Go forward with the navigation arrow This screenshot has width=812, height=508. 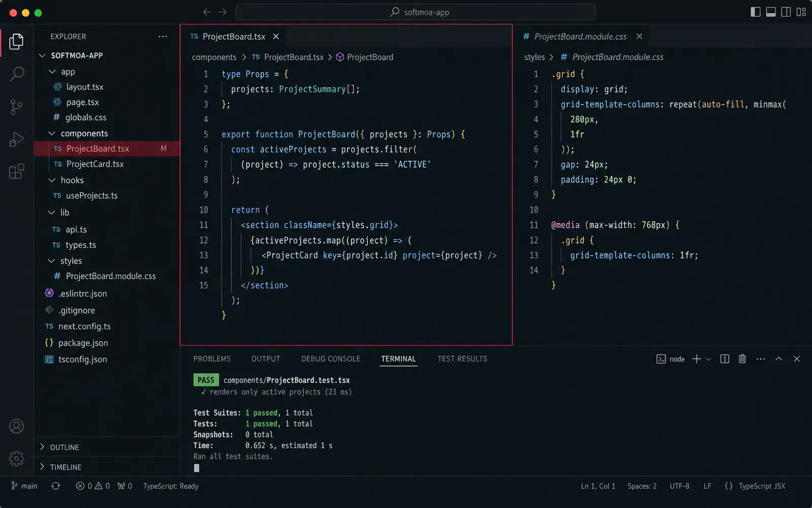pos(223,12)
